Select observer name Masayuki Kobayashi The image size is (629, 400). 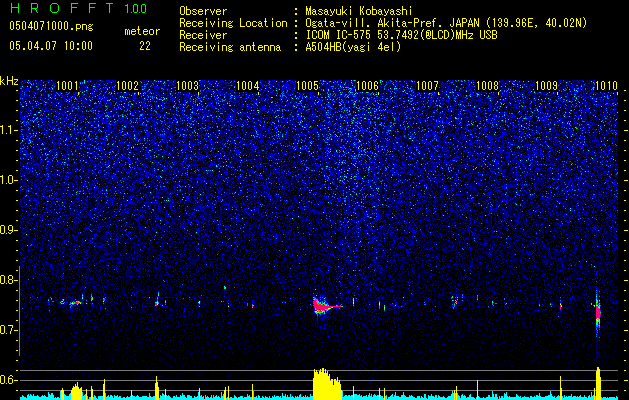(x=358, y=12)
